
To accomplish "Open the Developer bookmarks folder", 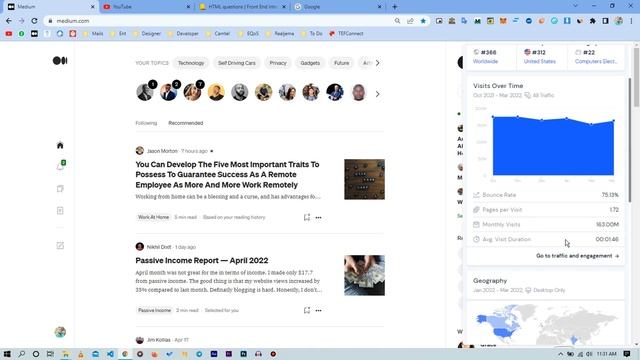I will click(183, 33).
